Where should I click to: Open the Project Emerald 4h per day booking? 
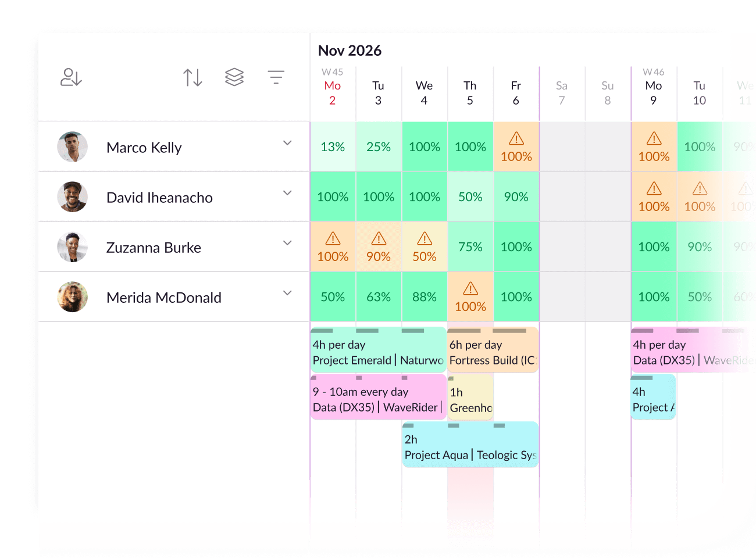tap(378, 353)
